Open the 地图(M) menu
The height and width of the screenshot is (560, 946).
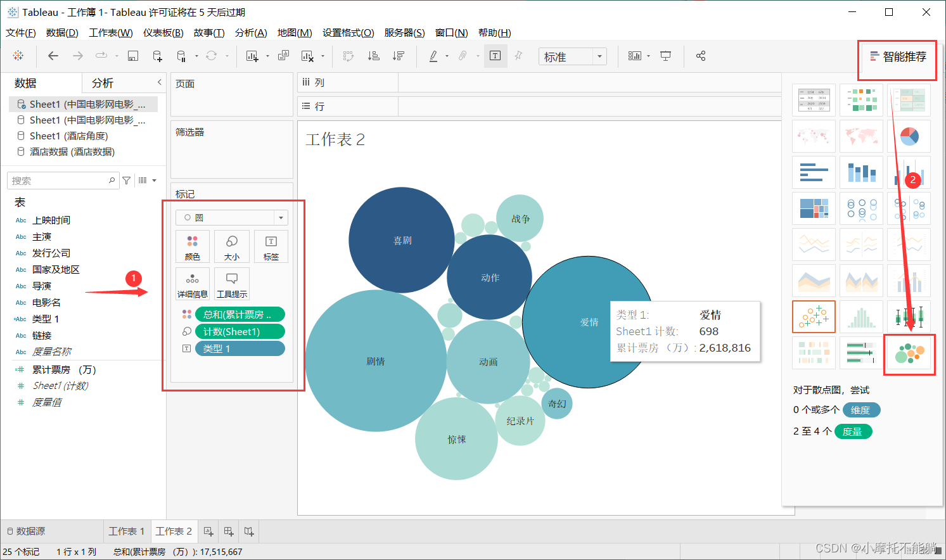(295, 32)
